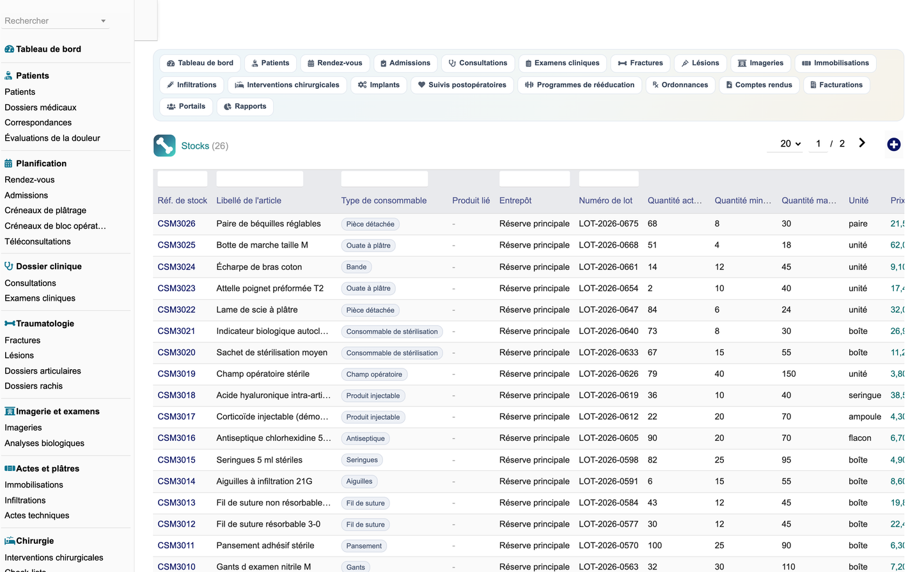Open Rapports shortcut button
The width and height of the screenshot is (924, 572).
coord(245,107)
